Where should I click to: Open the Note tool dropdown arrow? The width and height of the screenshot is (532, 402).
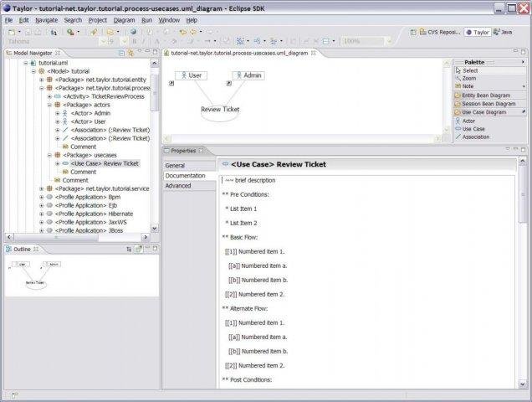coord(524,86)
